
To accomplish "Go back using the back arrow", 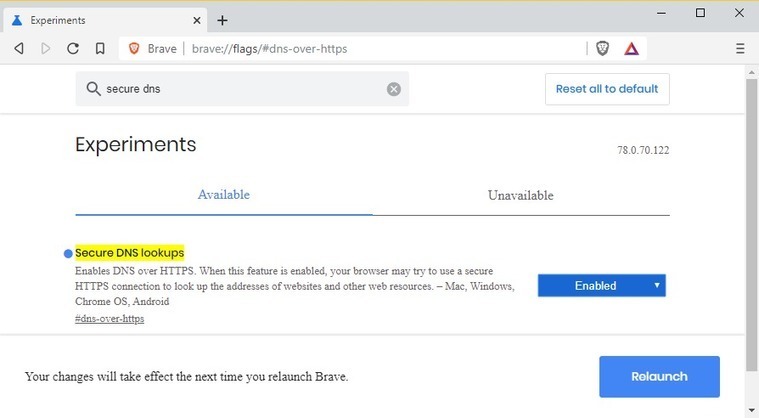I will (x=19, y=48).
